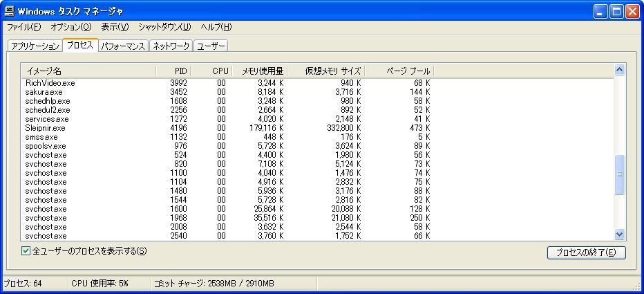Click memory usage value 448 K
The image size is (644, 294).
click(273, 137)
